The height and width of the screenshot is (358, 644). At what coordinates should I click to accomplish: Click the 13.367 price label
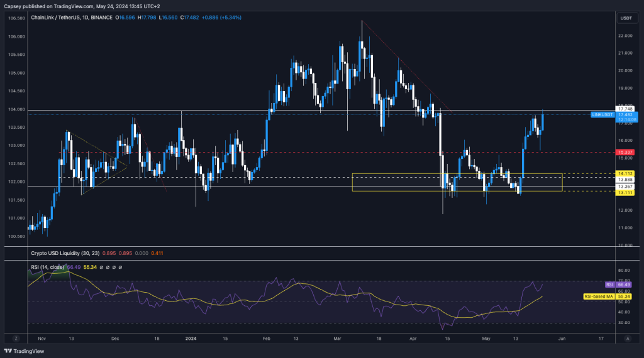tap(625, 187)
